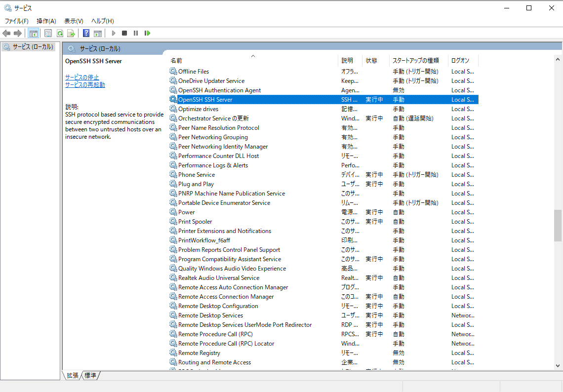Stop service using the square stop icon

(x=124, y=33)
